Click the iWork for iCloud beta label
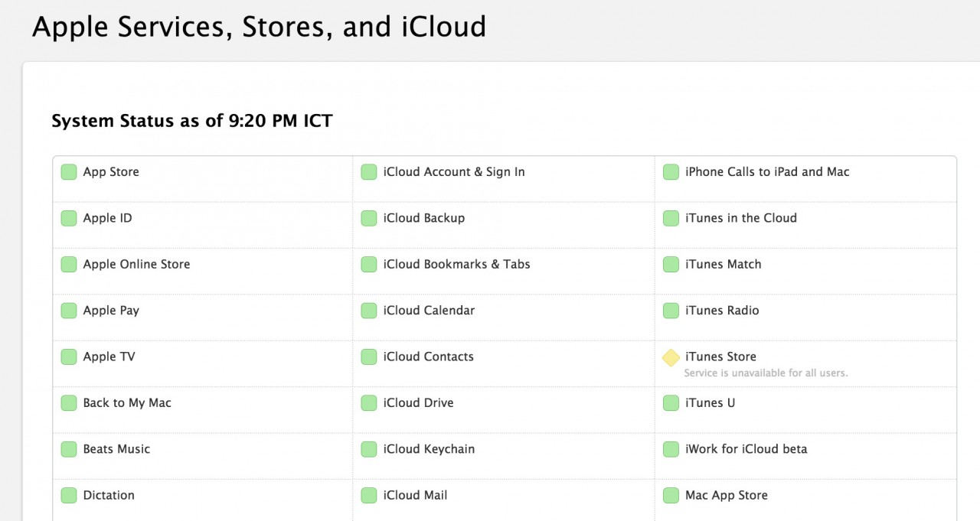 pos(746,449)
